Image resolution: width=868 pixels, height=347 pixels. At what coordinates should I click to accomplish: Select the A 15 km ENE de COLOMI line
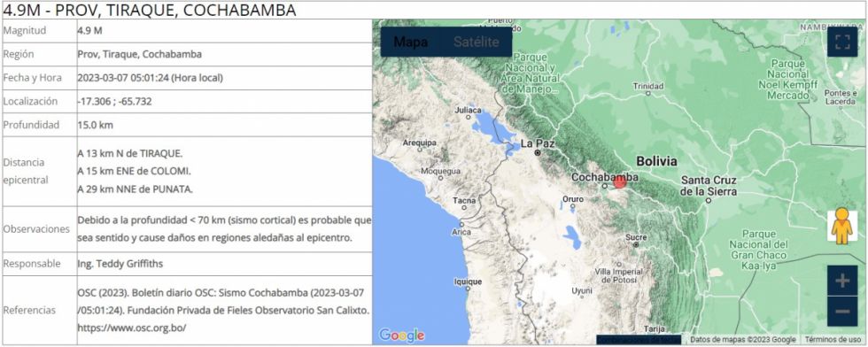[x=134, y=171]
